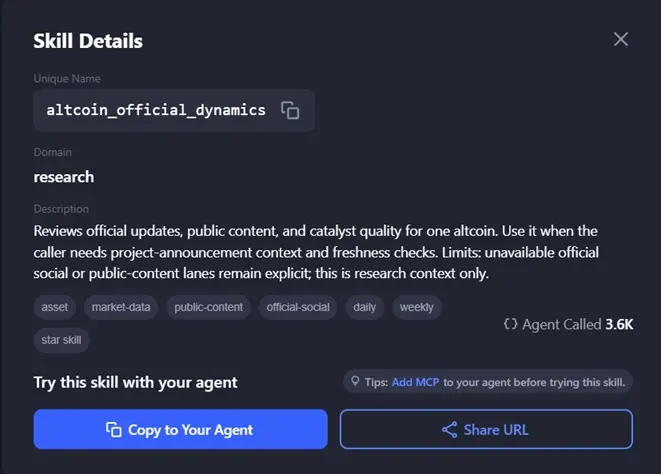661x474 pixels.
Task: Click the Share URL button
Action: (x=486, y=429)
